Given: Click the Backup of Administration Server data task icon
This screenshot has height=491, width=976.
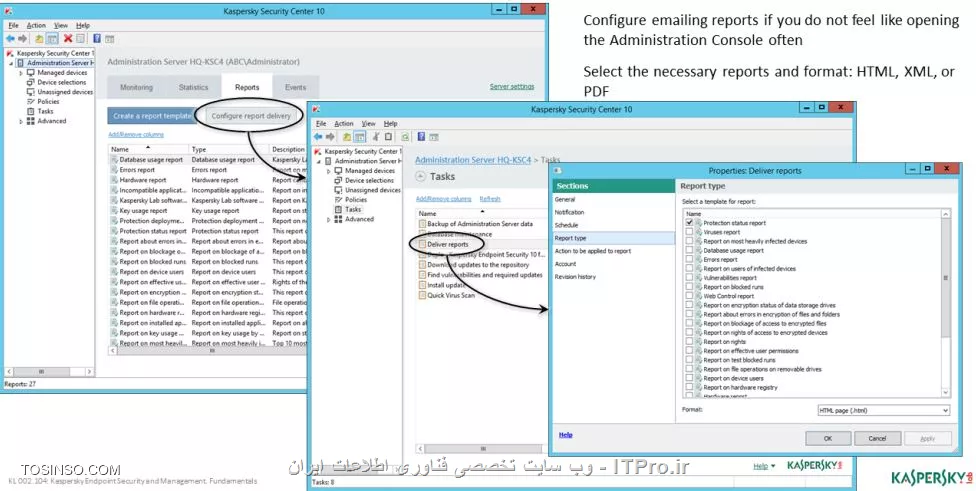Looking at the screenshot, I should click(x=422, y=223).
